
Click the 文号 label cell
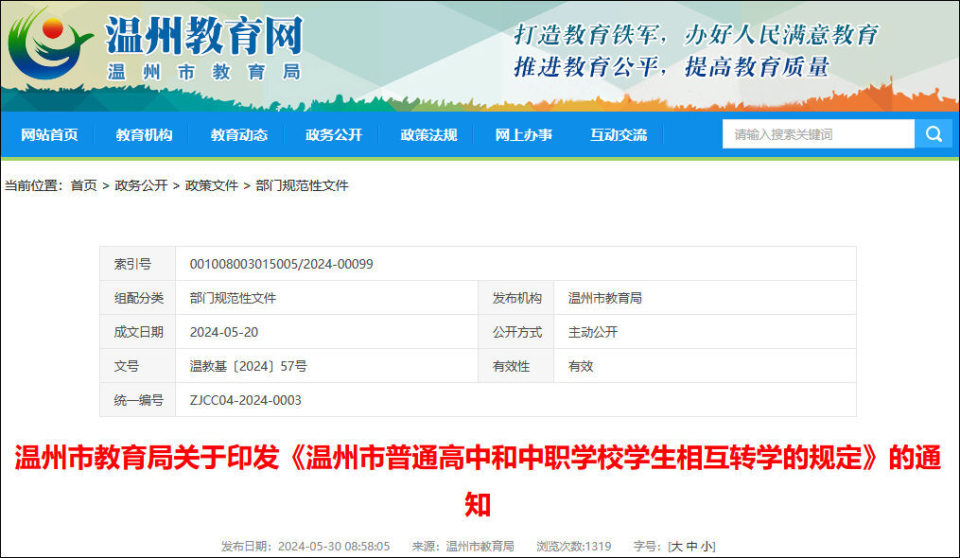pyautogui.click(x=138, y=366)
